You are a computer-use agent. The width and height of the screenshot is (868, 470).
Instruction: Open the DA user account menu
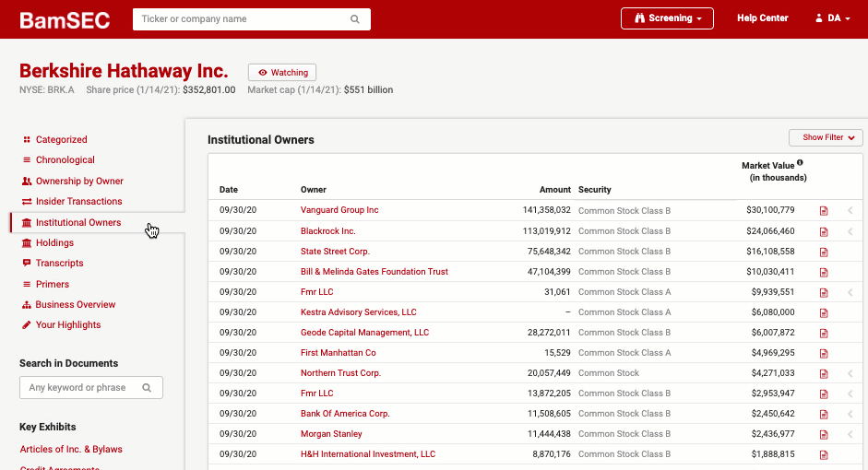[833, 18]
